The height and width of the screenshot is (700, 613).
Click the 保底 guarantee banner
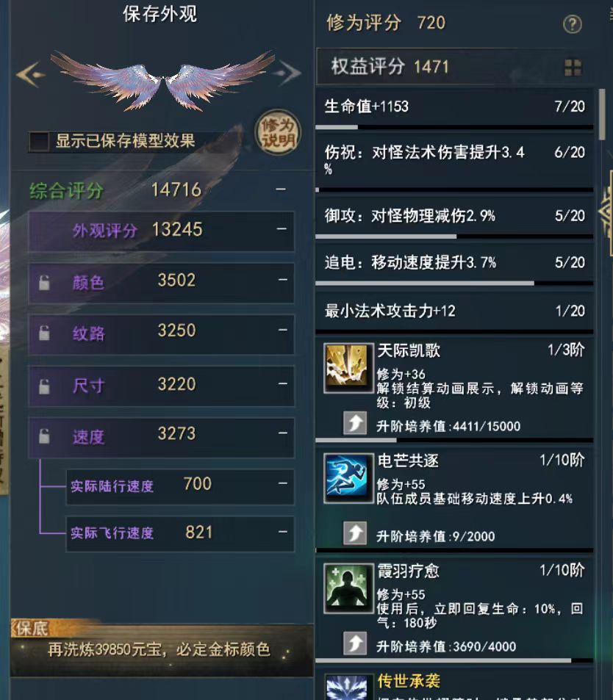tap(162, 648)
